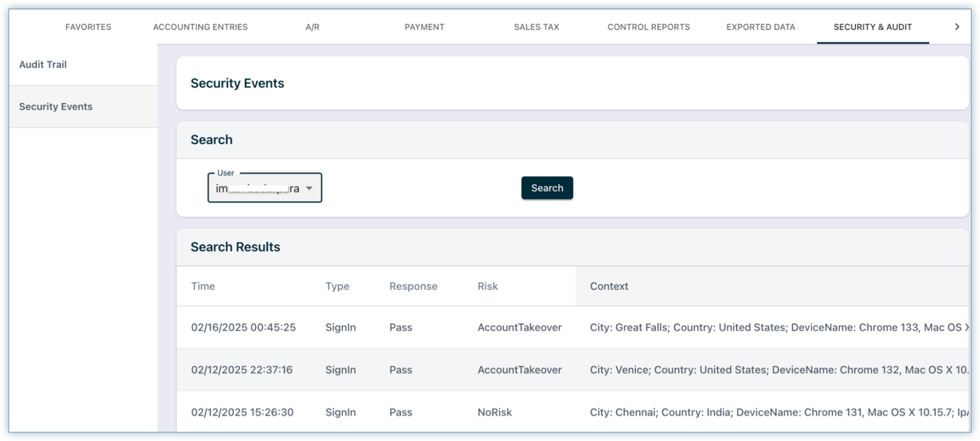The image size is (980, 441).
Task: Open the User dropdown arrow
Action: click(309, 188)
